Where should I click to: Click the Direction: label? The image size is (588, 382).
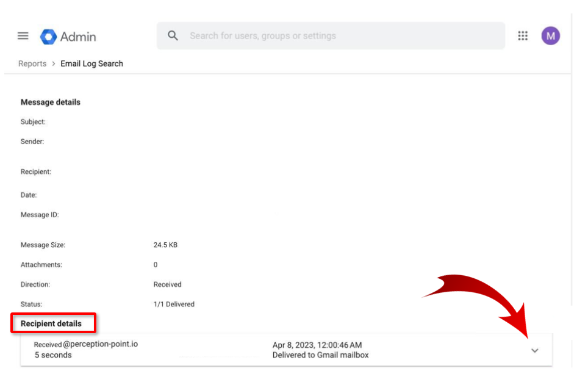coord(35,284)
